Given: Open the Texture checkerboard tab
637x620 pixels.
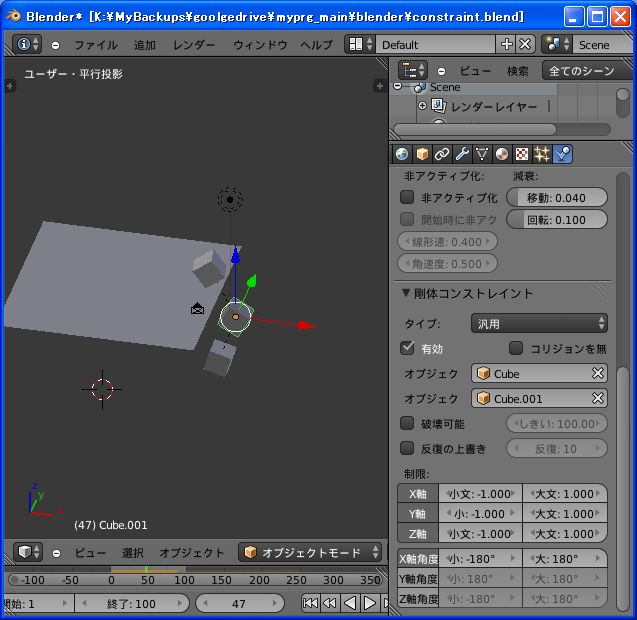Looking at the screenshot, I should (x=522, y=154).
